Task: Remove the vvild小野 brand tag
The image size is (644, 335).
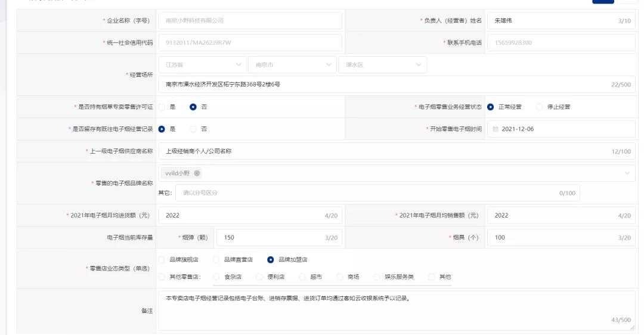Action: coord(197,173)
